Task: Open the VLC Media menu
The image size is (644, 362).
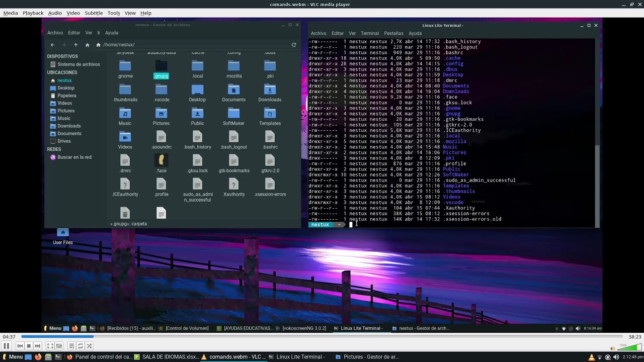Action: coord(11,13)
